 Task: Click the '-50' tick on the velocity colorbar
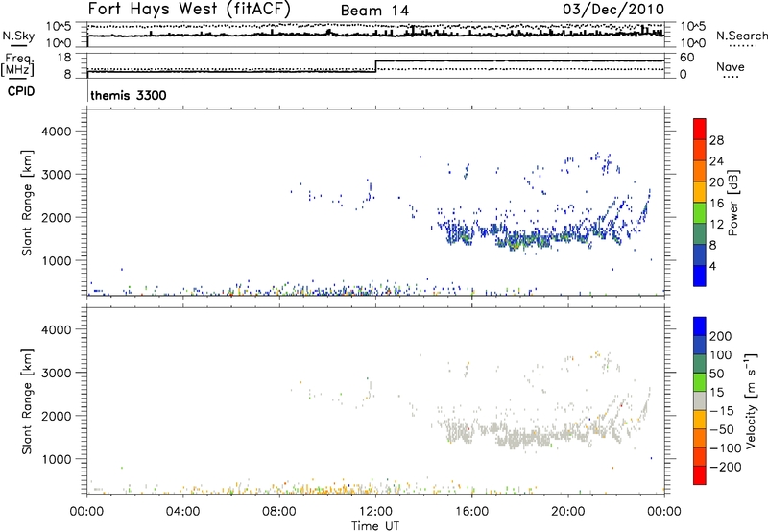(722, 429)
